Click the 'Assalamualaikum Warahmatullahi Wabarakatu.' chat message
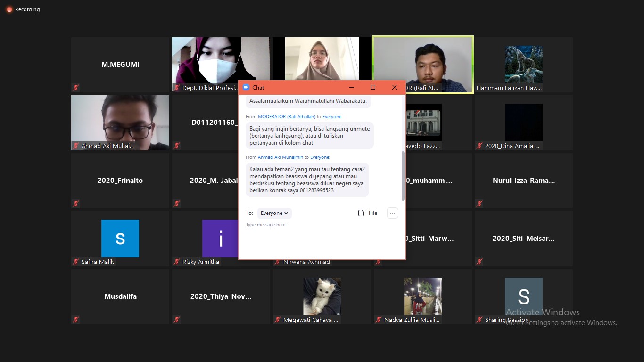The image size is (644, 362). (308, 101)
